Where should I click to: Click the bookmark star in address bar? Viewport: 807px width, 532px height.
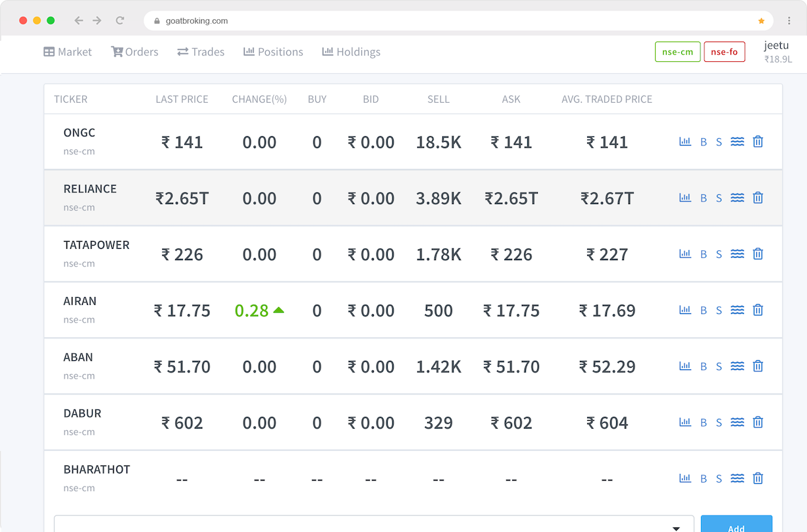(762, 21)
